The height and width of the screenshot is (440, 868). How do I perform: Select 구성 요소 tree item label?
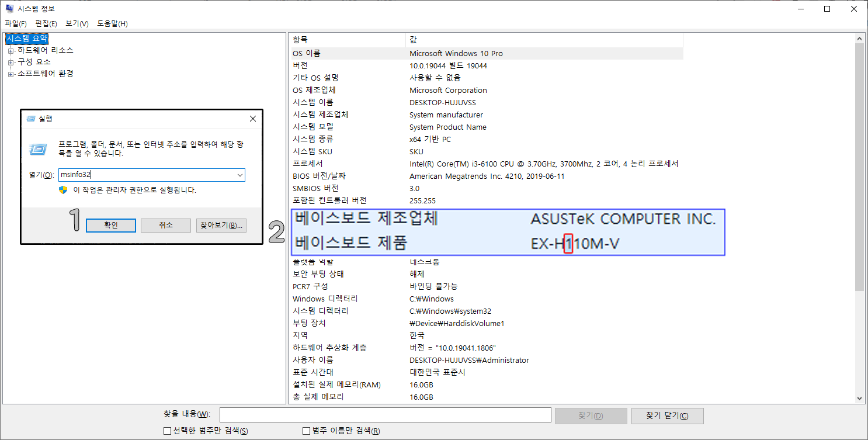click(34, 62)
